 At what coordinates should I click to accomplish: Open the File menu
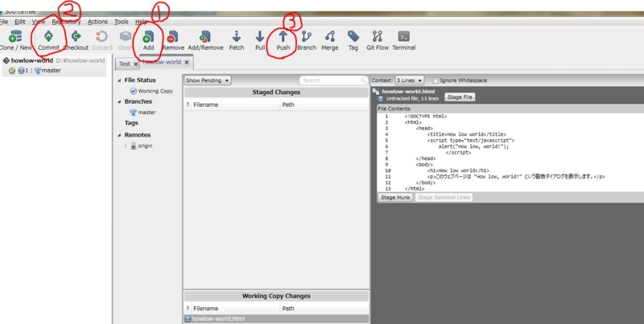pyautogui.click(x=4, y=22)
